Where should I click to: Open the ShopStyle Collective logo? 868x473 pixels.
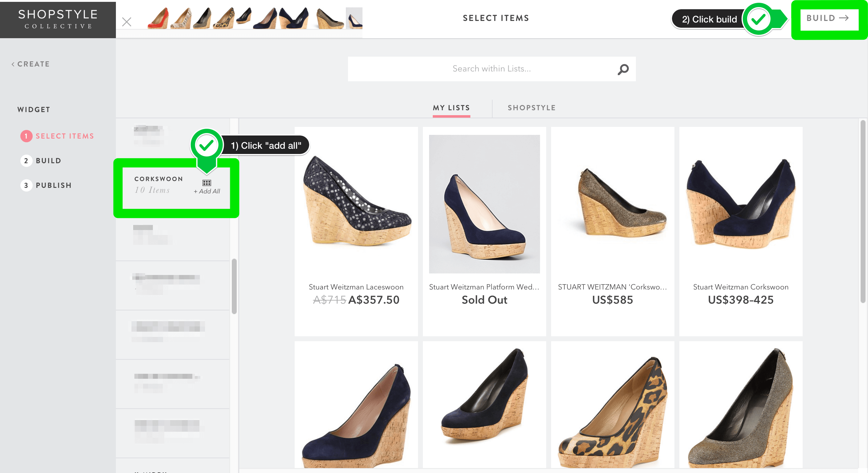(x=58, y=19)
